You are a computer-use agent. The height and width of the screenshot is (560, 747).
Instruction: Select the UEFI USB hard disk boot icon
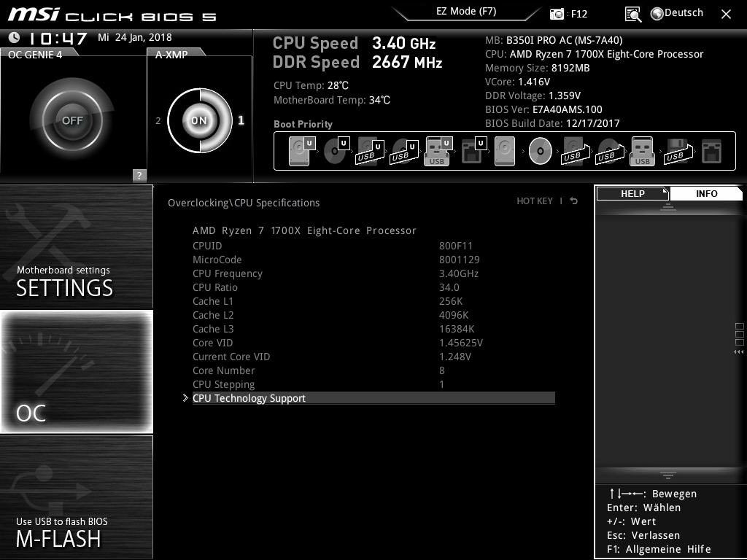(370, 151)
